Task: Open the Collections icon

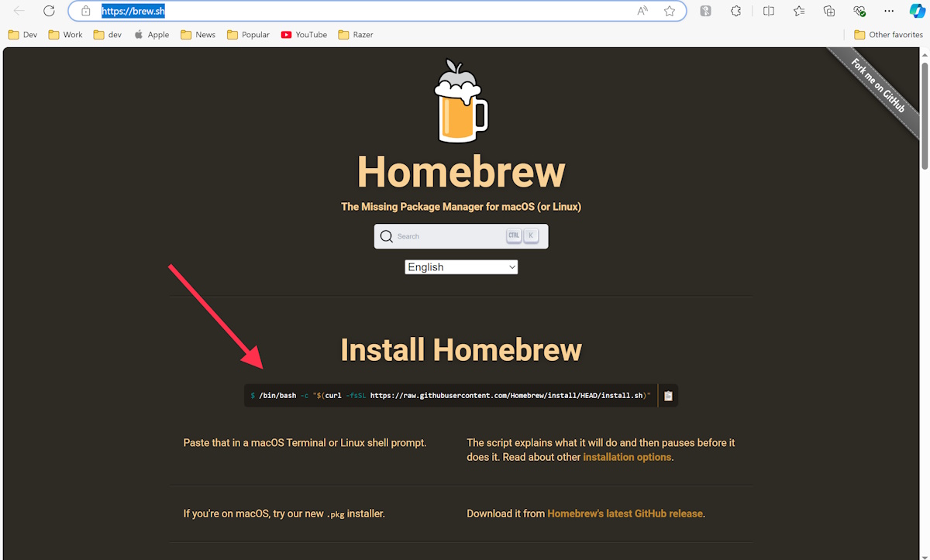Action: [x=829, y=11]
